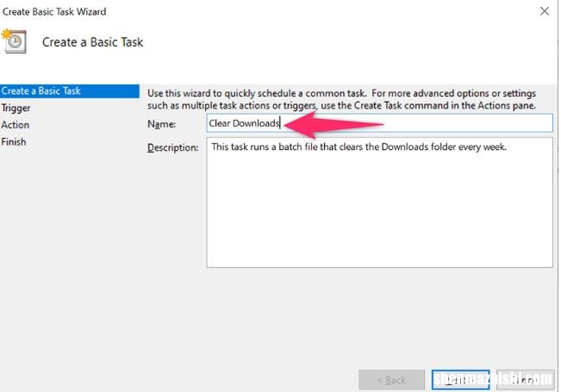Jump to the Finish step in sidebar
Screen dimensions: 561x392
14,142
